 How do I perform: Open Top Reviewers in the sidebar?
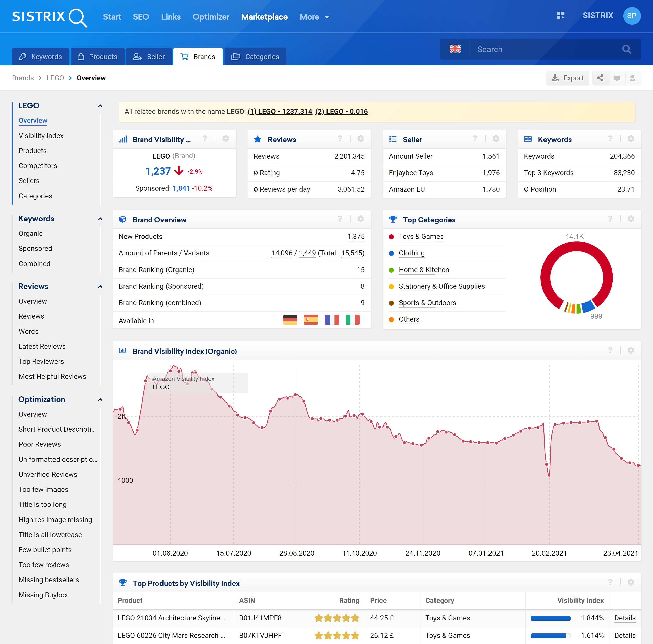click(x=41, y=362)
